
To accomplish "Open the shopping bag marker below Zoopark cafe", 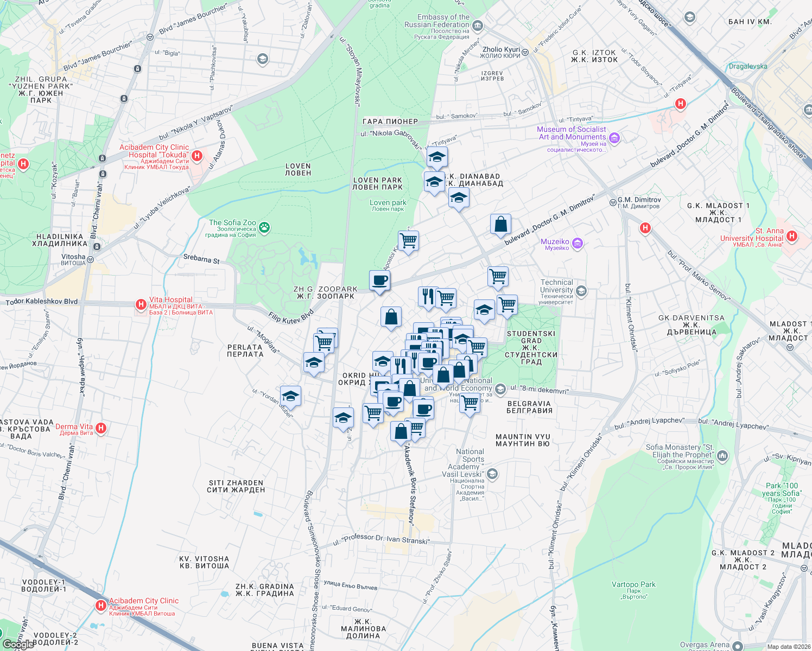I will (x=391, y=317).
